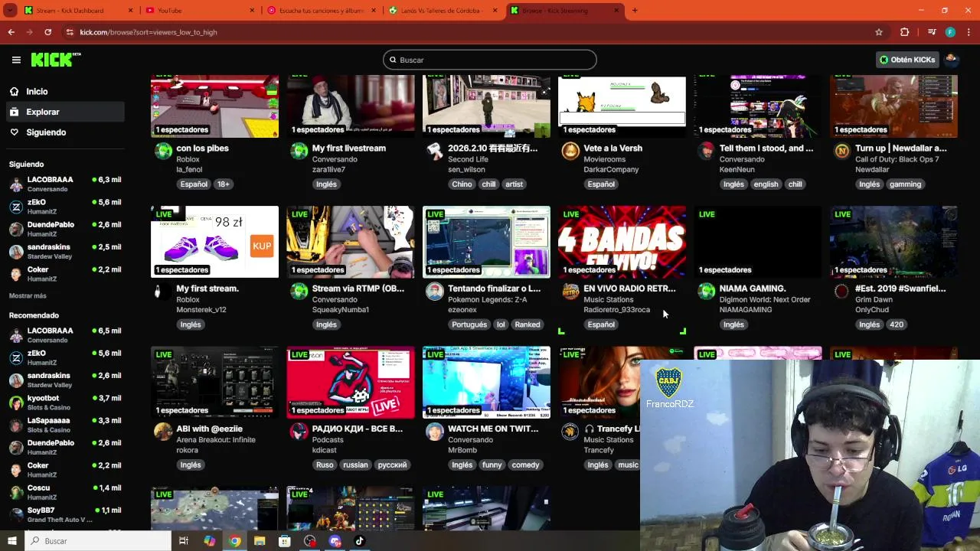Click DarkarCompany streamer avatar icon
The height and width of the screenshot is (551, 980).
[570, 151]
